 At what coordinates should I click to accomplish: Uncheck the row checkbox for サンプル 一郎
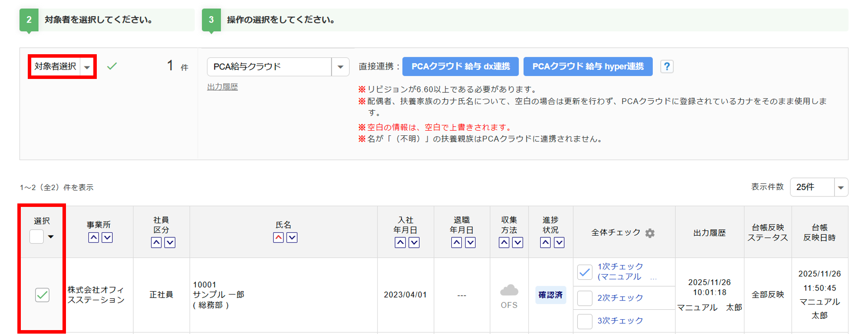(x=42, y=295)
